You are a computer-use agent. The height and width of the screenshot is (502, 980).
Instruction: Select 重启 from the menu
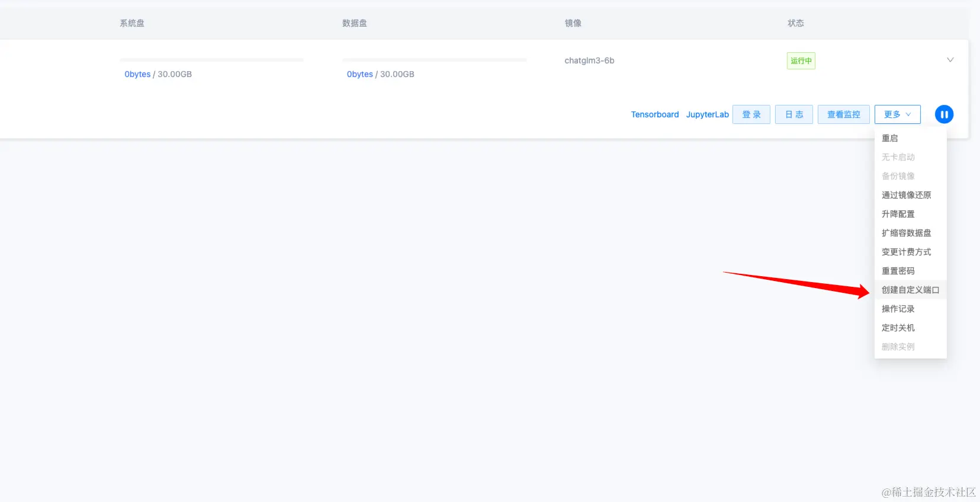[911, 138]
